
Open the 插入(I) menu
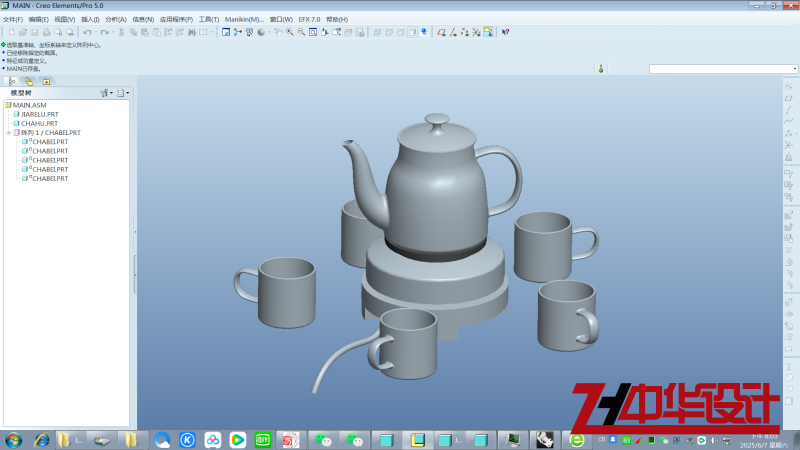click(x=90, y=19)
